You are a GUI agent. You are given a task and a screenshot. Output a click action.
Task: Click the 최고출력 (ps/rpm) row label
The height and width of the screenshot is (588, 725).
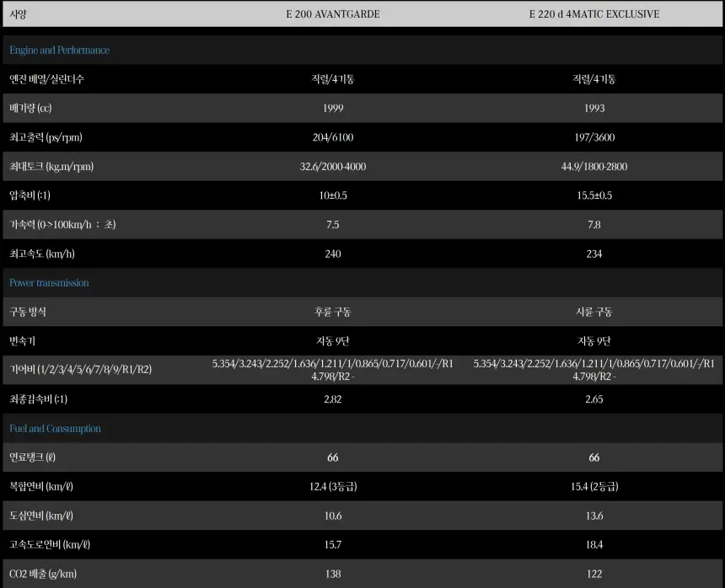pos(46,137)
